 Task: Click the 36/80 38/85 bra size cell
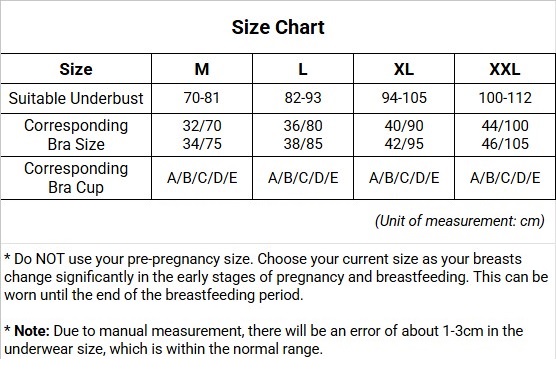coord(303,135)
